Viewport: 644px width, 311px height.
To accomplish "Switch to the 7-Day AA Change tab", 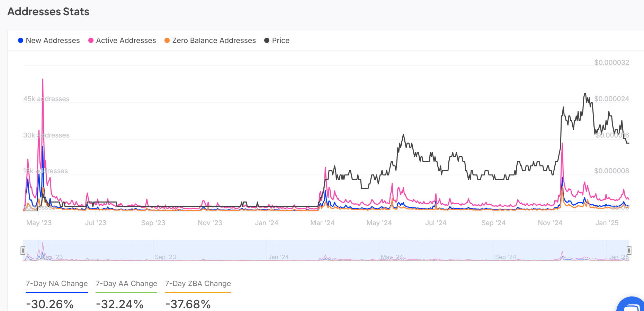I will pos(126,284).
